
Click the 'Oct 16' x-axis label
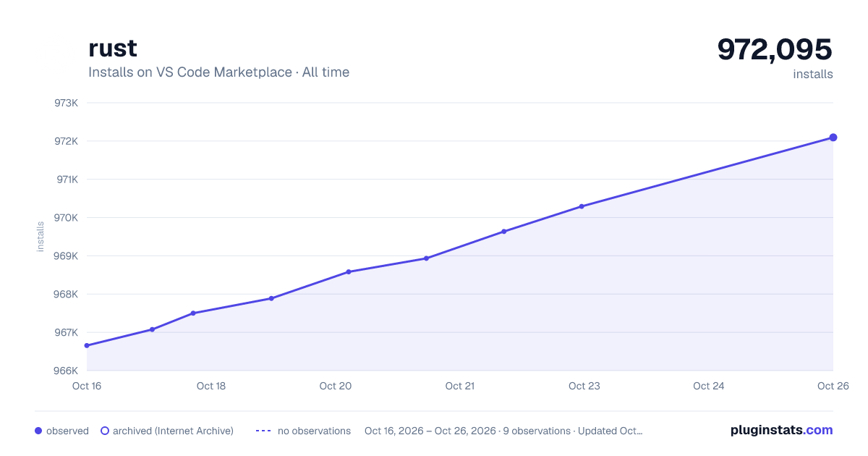(x=87, y=386)
